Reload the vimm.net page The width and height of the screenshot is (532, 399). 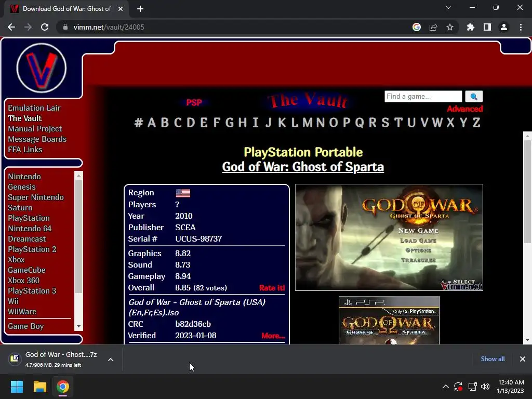click(45, 27)
